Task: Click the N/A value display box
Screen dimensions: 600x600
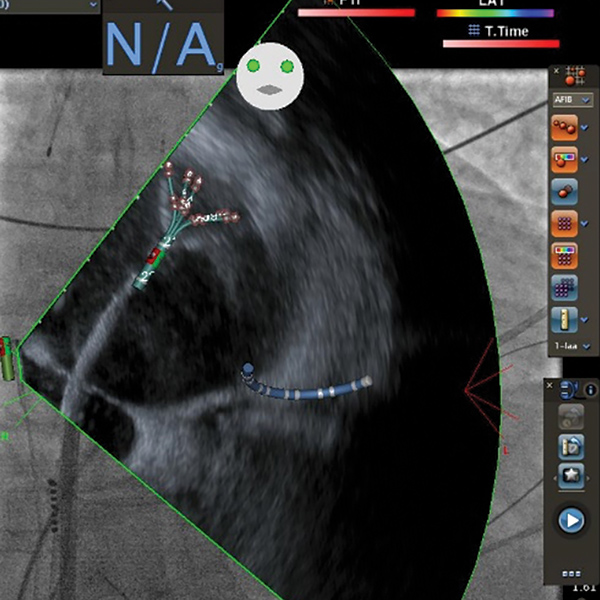Action: pos(163,42)
